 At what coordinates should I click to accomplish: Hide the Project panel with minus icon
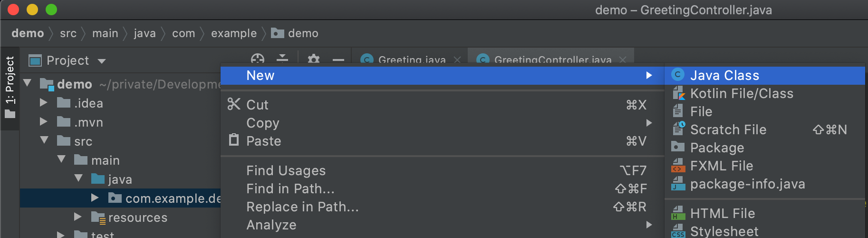click(x=338, y=60)
